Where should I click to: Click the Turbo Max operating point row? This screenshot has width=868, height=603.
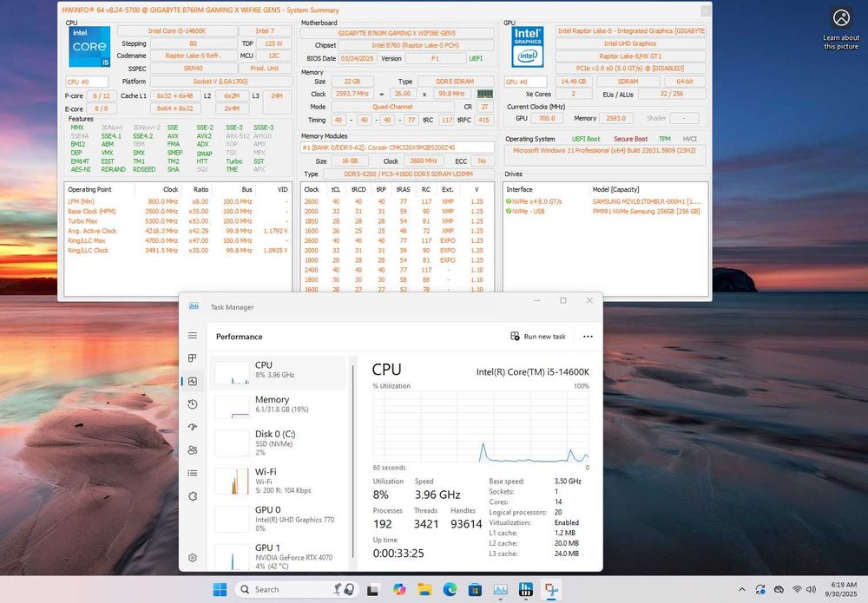(x=178, y=221)
